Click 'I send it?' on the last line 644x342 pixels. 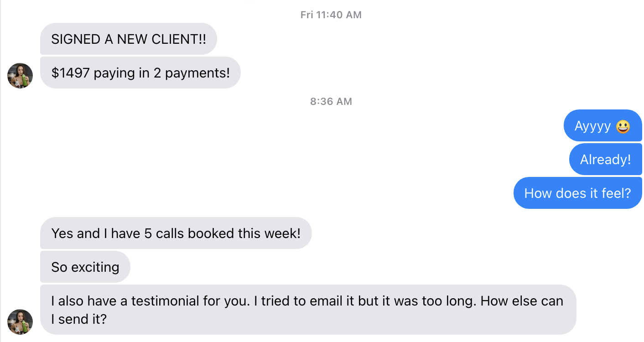(79, 319)
